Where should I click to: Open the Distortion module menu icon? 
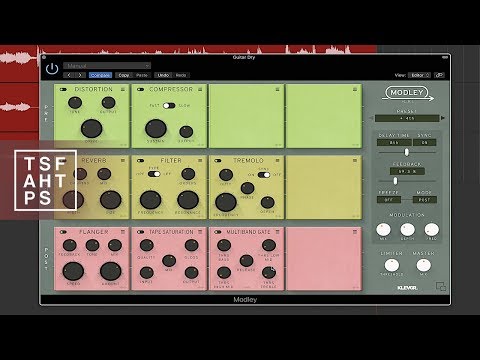point(123,89)
